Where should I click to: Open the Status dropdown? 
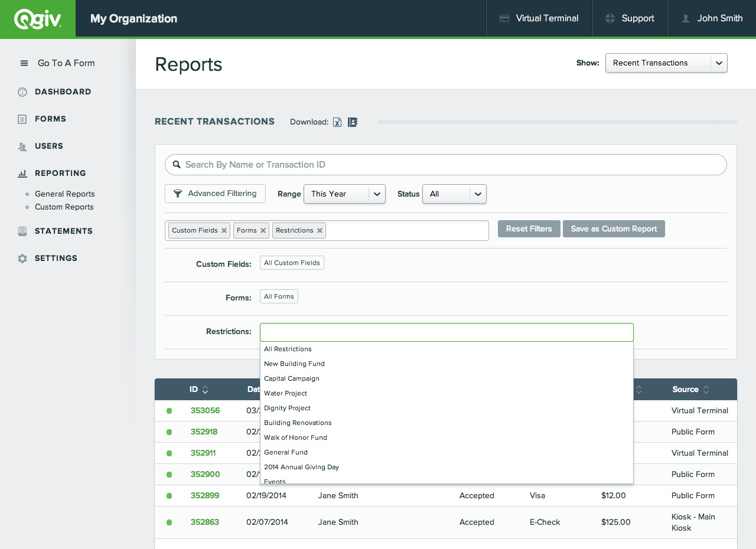point(454,194)
